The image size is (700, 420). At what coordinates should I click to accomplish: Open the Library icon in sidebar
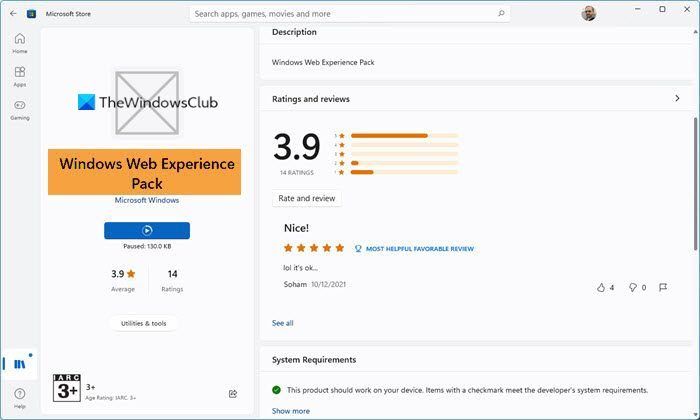coord(20,364)
